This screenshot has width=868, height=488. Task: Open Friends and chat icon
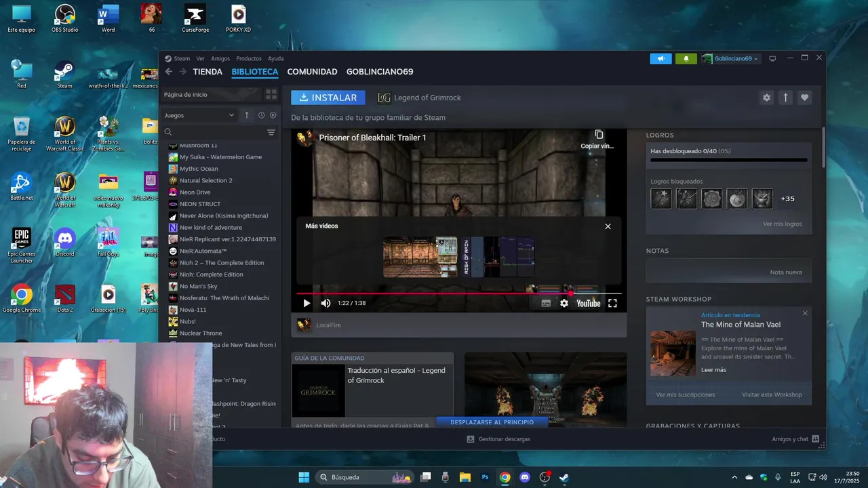[815, 439]
